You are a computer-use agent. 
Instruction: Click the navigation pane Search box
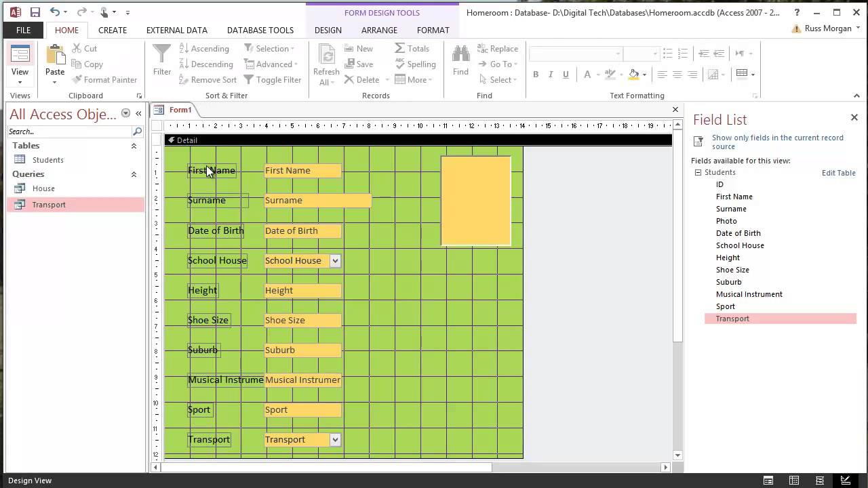point(70,131)
